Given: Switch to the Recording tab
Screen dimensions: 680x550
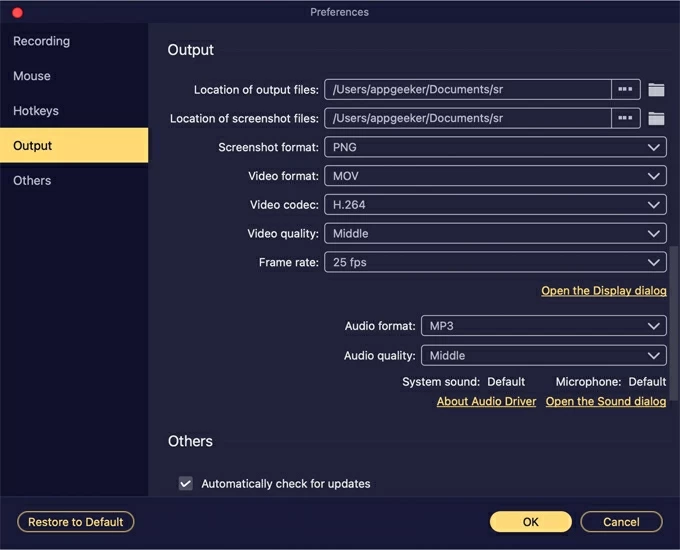Looking at the screenshot, I should [42, 41].
